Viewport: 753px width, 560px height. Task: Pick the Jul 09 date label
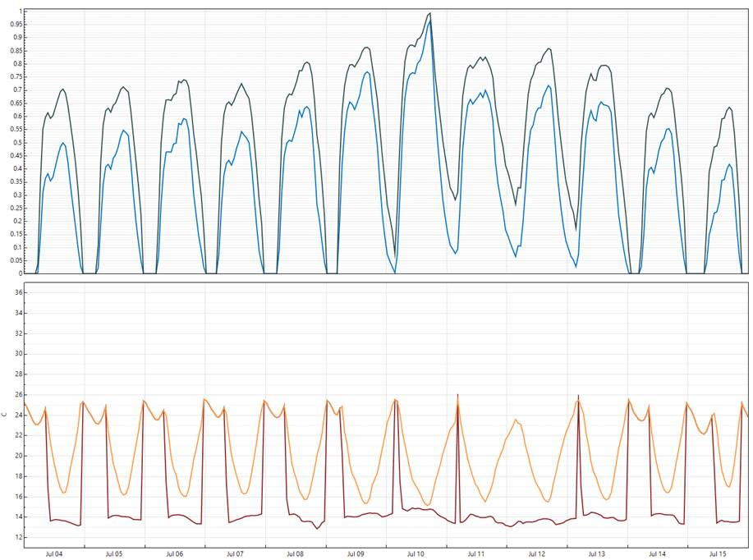click(x=356, y=553)
